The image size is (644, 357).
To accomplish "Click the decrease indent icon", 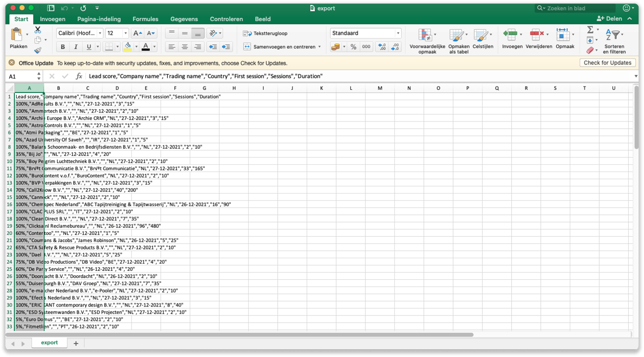I will coord(213,47).
